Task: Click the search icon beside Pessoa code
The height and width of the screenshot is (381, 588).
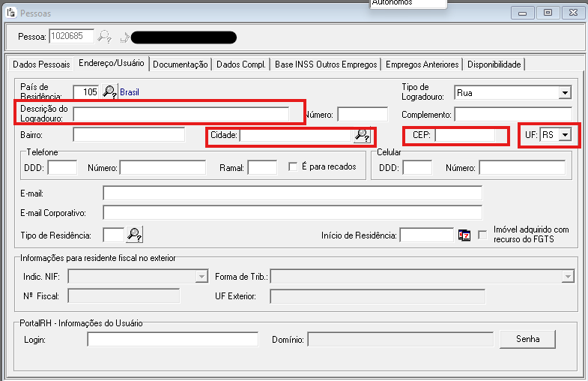Action: 105,36
